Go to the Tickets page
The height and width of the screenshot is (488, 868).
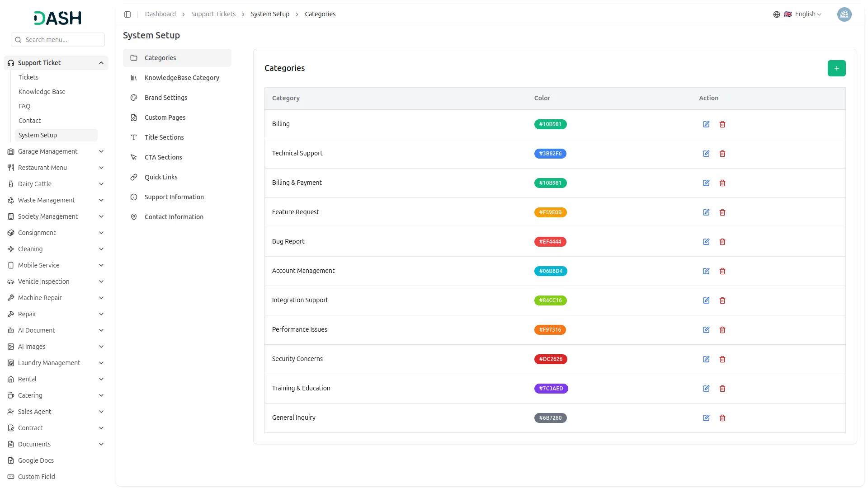tap(28, 77)
